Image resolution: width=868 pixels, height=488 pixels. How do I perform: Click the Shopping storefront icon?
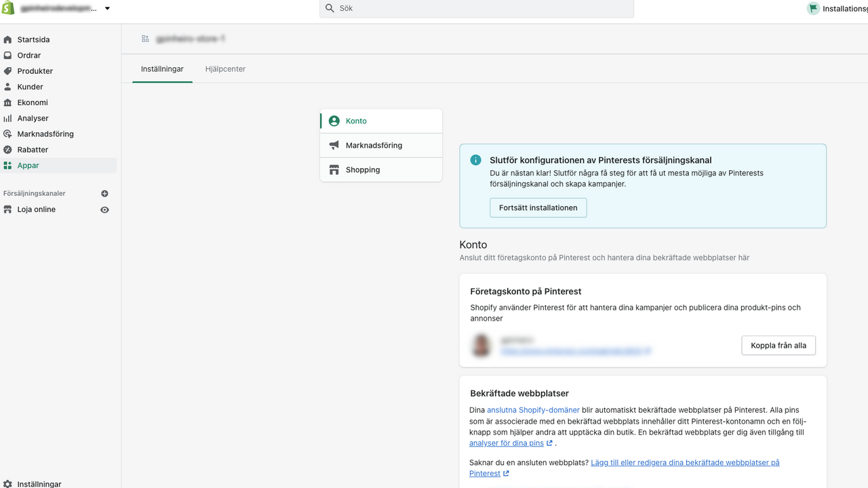pyautogui.click(x=334, y=170)
